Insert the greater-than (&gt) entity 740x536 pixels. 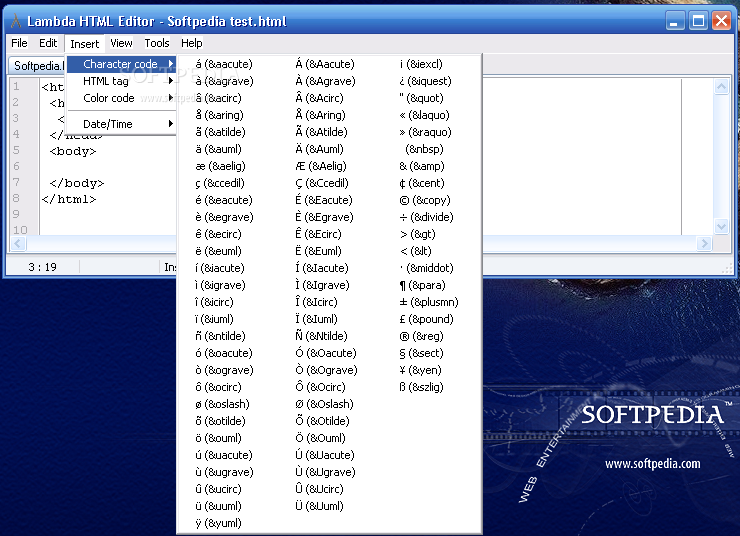click(418, 234)
